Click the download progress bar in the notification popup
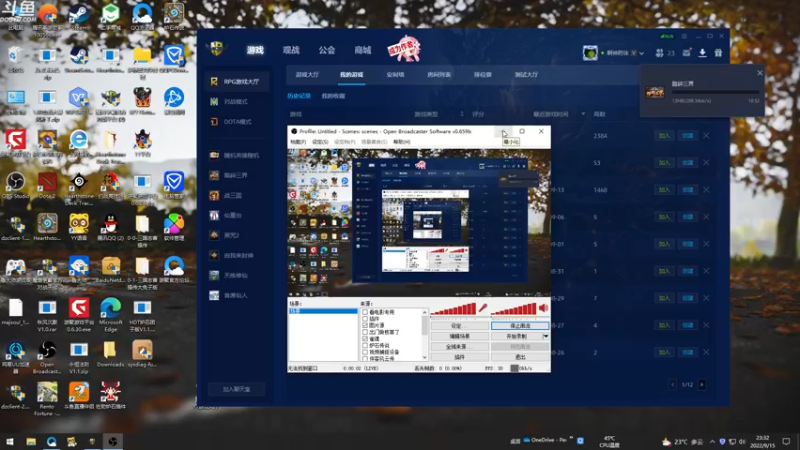800x450 pixels. click(715, 92)
